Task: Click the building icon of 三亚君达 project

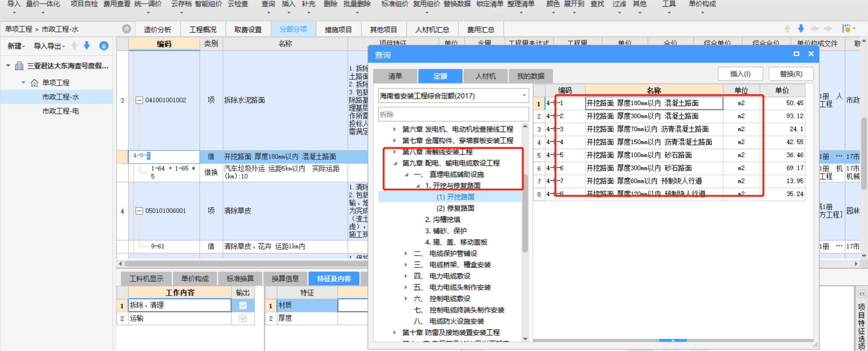Action: (x=19, y=66)
